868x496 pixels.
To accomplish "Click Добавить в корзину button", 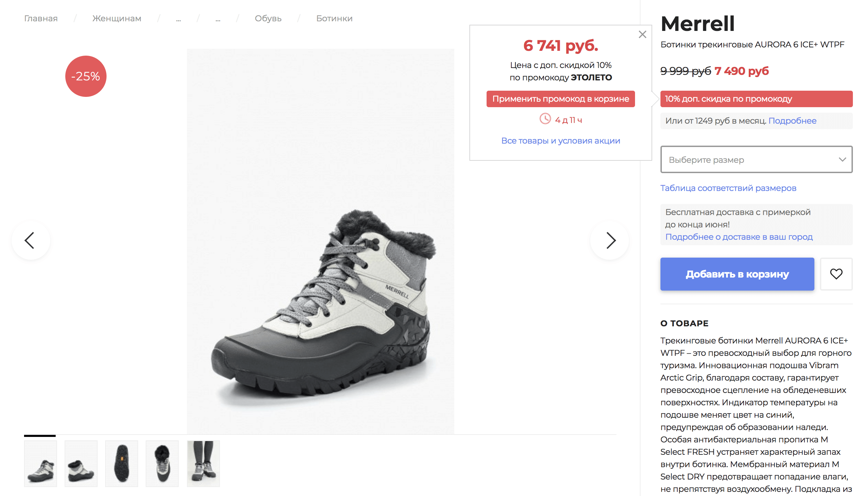I will tap(737, 274).
